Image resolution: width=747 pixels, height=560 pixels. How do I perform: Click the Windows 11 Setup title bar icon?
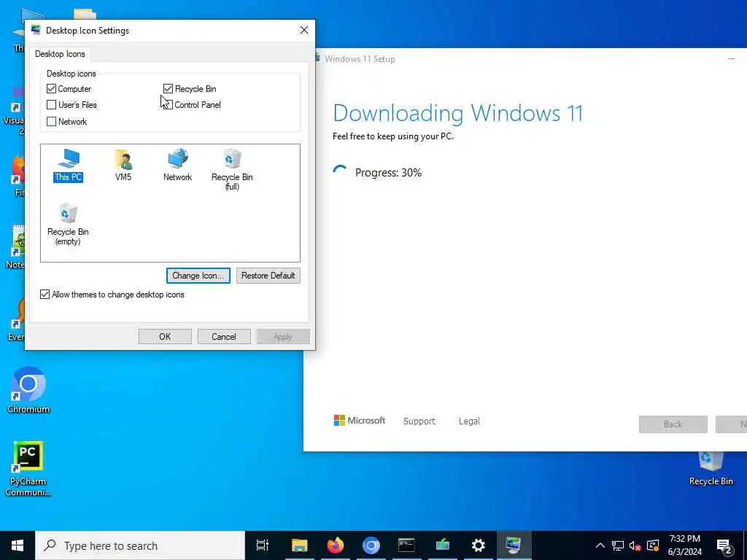[317, 58]
